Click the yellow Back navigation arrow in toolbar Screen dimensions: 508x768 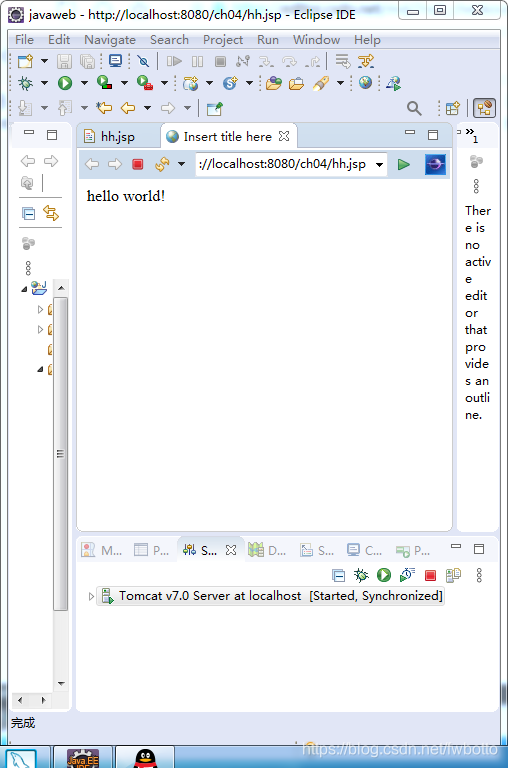click(x=128, y=108)
